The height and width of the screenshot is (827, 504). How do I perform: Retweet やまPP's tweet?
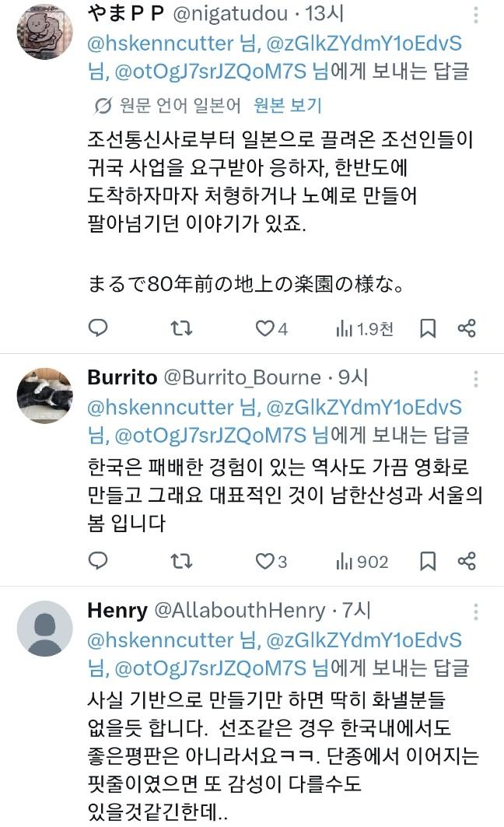click(181, 328)
